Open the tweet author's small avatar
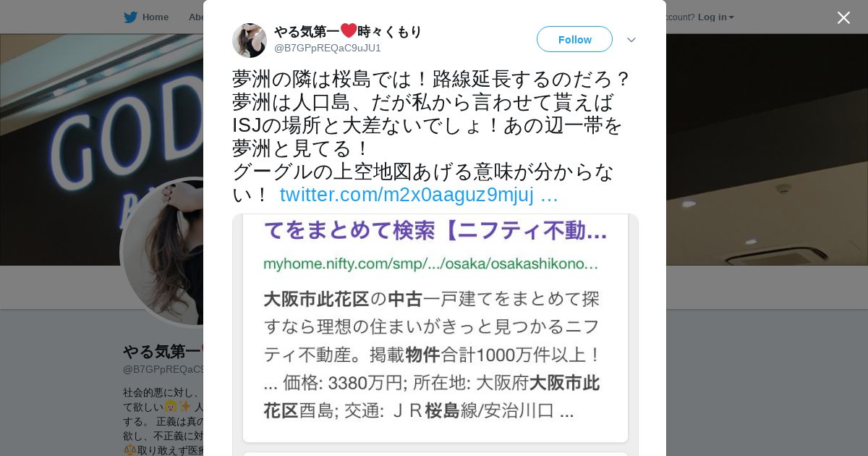 tap(250, 40)
